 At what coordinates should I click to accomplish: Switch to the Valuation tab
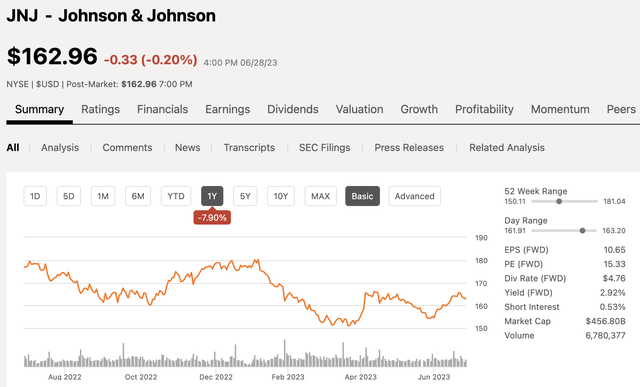pos(359,109)
